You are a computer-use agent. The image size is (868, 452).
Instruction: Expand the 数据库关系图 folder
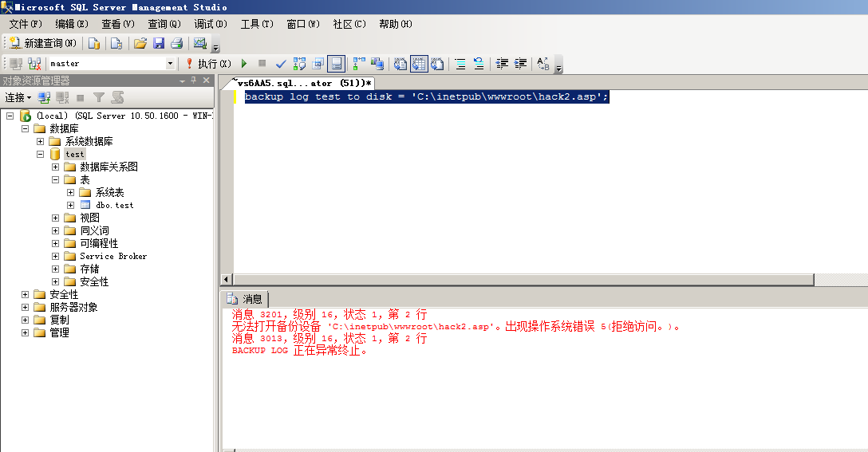(55, 167)
